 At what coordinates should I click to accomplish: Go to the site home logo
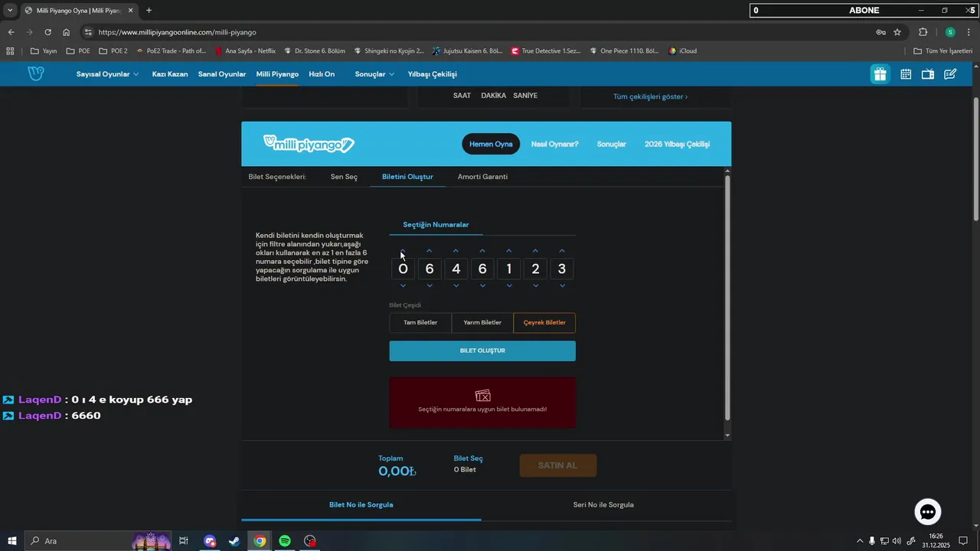click(x=36, y=73)
